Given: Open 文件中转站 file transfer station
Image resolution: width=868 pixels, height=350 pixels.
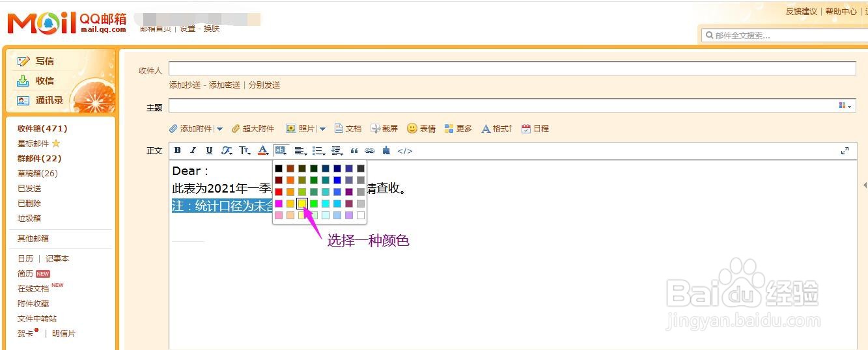Looking at the screenshot, I should [37, 318].
